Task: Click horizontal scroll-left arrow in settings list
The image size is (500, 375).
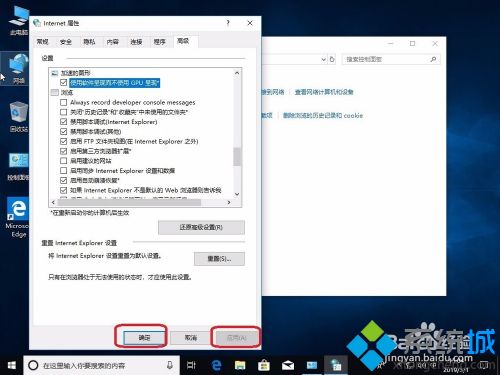Action: pyautogui.click(x=54, y=202)
